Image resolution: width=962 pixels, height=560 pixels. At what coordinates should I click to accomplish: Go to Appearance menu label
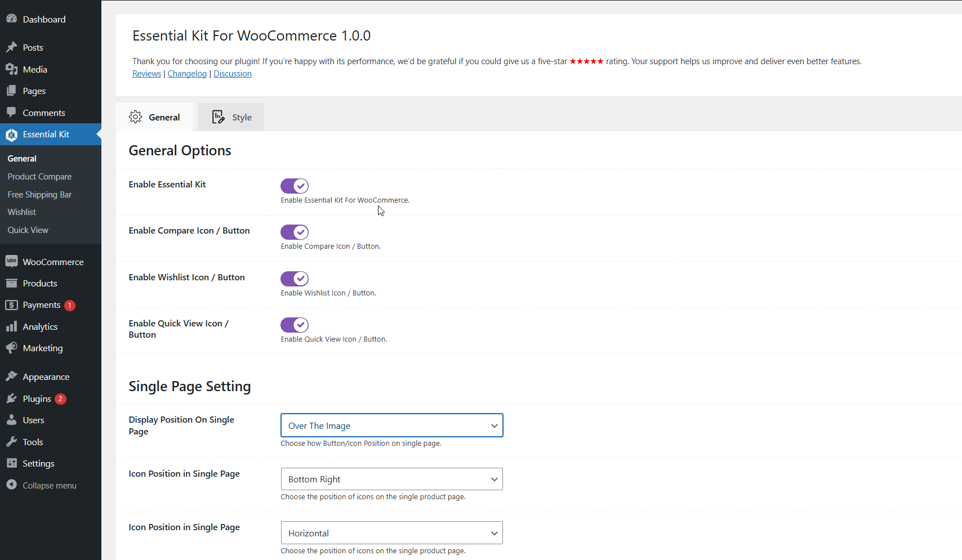(x=46, y=377)
